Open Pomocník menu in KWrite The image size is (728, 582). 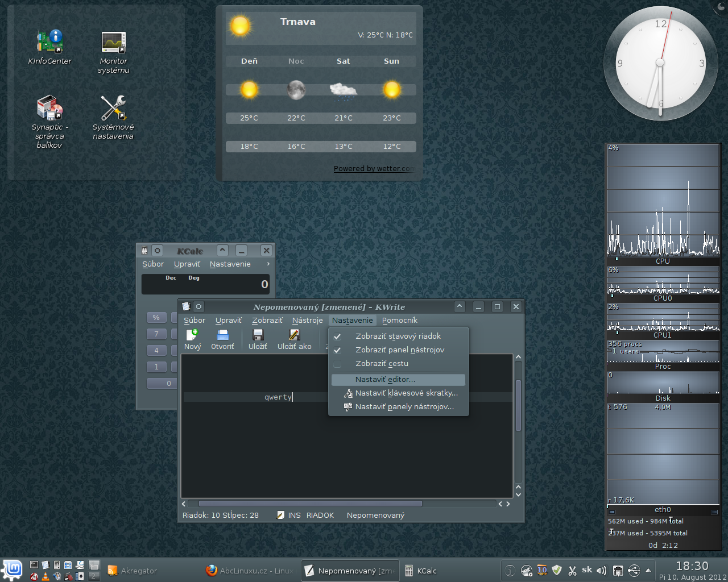coord(400,320)
